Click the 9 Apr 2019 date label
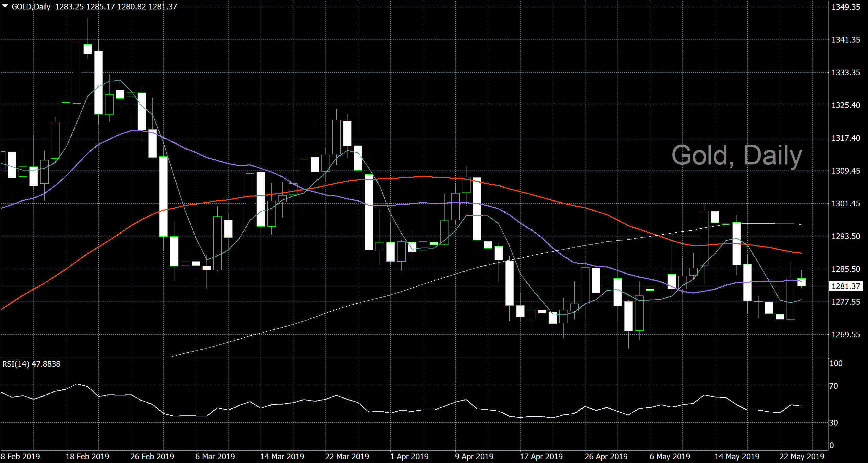 [x=474, y=457]
